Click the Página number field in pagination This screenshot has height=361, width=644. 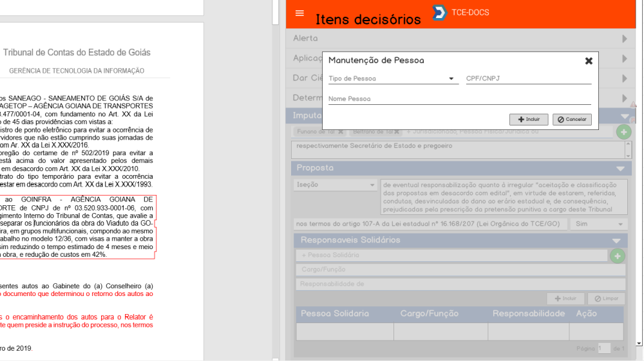pyautogui.click(x=603, y=348)
